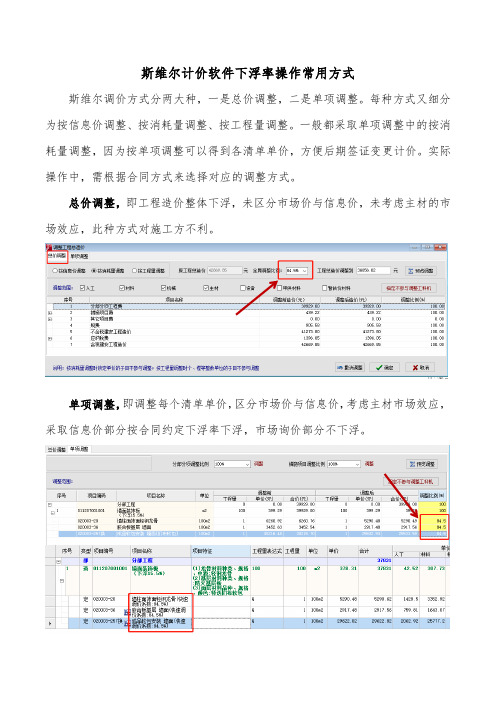496x702 pixels.
Task: Click the 工程量表达式 column header
Action: click(267, 551)
